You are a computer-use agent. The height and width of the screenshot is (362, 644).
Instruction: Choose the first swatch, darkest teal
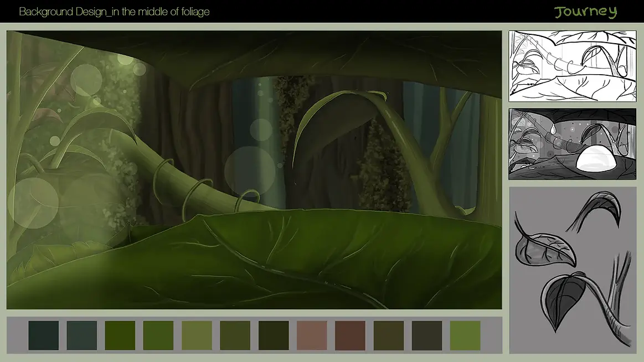[44, 335]
